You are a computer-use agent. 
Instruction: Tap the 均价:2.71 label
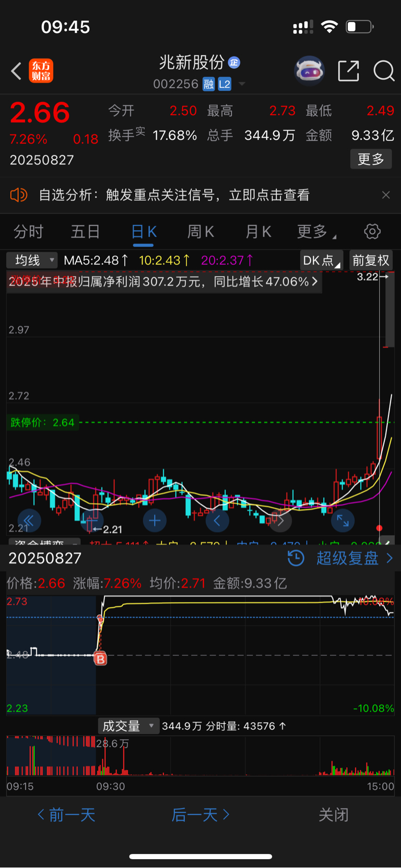178,584
